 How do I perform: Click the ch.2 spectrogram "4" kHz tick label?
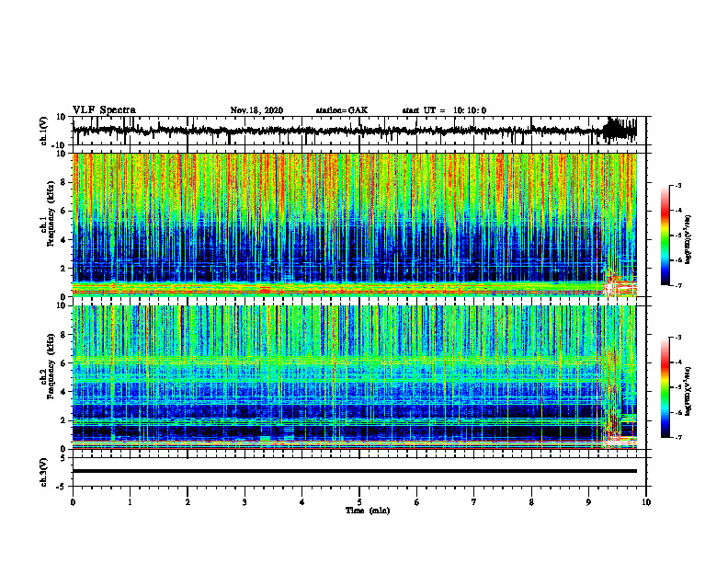tap(64, 392)
